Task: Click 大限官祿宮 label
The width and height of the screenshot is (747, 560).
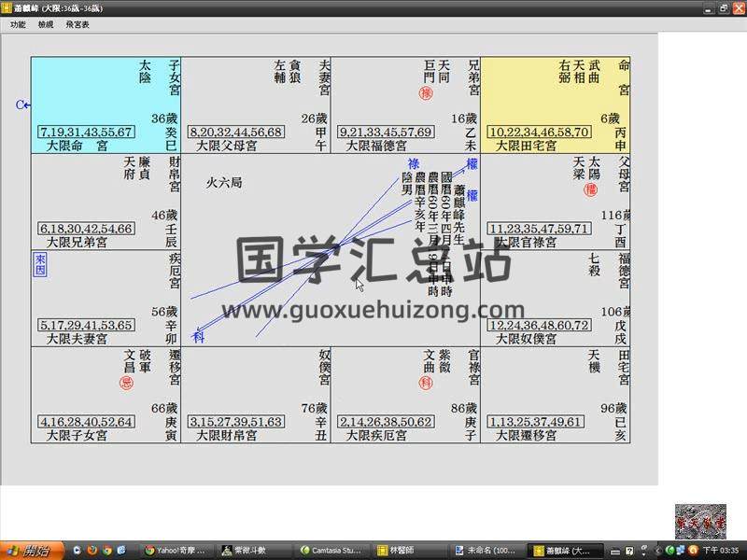Action: 526,243
